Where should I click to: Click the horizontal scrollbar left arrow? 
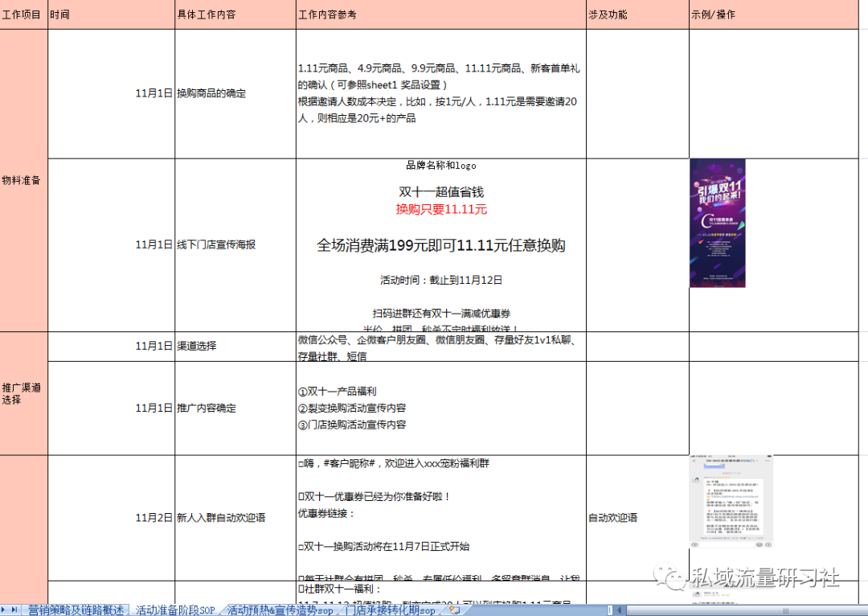pyautogui.click(x=620, y=610)
